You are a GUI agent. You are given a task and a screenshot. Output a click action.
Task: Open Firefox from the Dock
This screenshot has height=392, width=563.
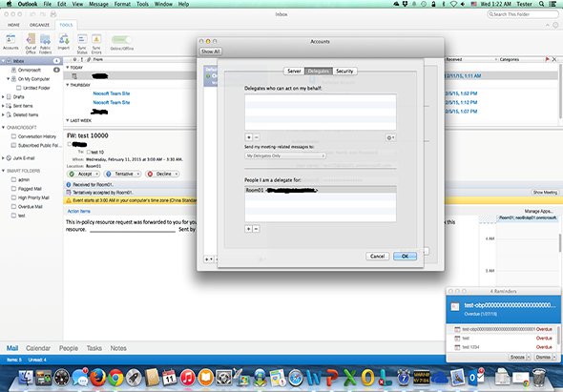pyautogui.click(x=97, y=378)
